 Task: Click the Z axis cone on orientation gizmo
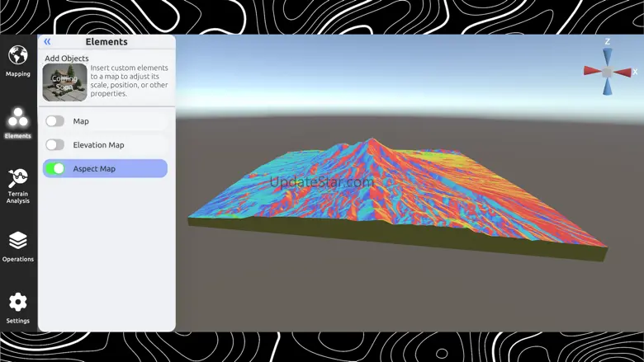coord(608,57)
